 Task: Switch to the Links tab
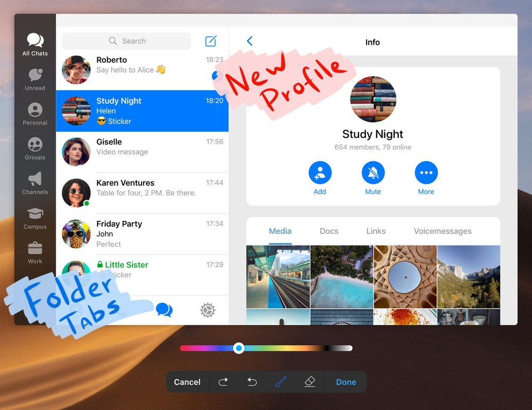(376, 231)
